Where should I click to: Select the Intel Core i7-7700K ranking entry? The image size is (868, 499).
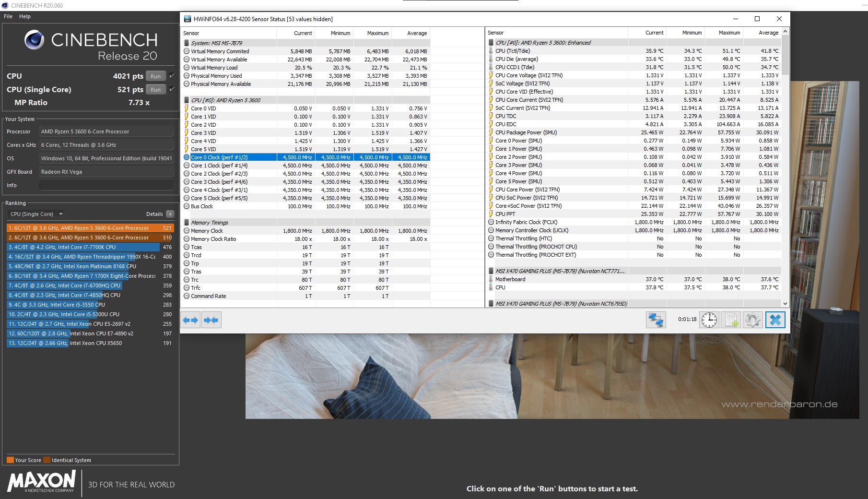pyautogui.click(x=90, y=247)
